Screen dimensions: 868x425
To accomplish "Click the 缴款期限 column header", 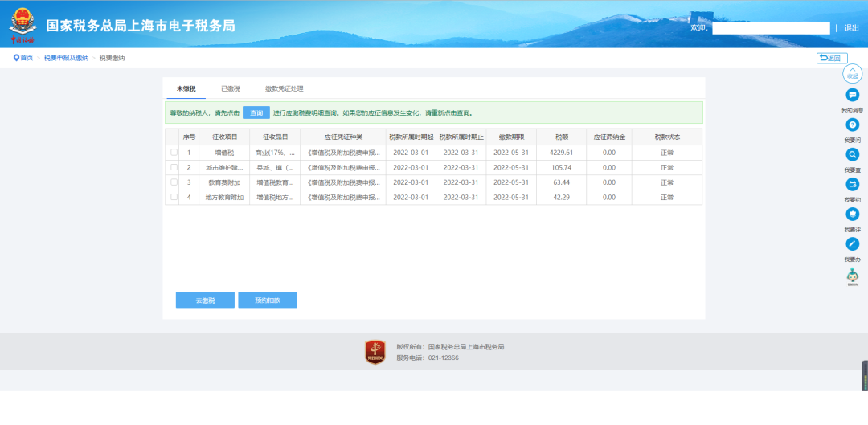I will click(x=511, y=137).
